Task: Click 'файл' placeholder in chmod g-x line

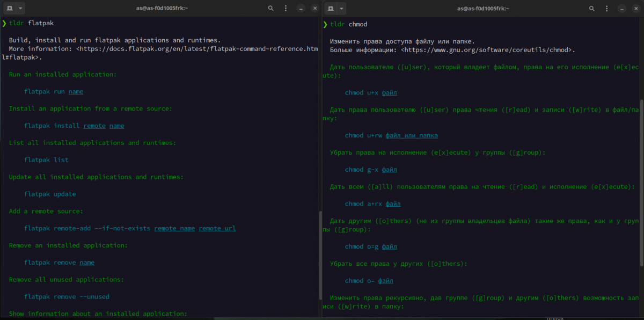Action: [x=390, y=170]
